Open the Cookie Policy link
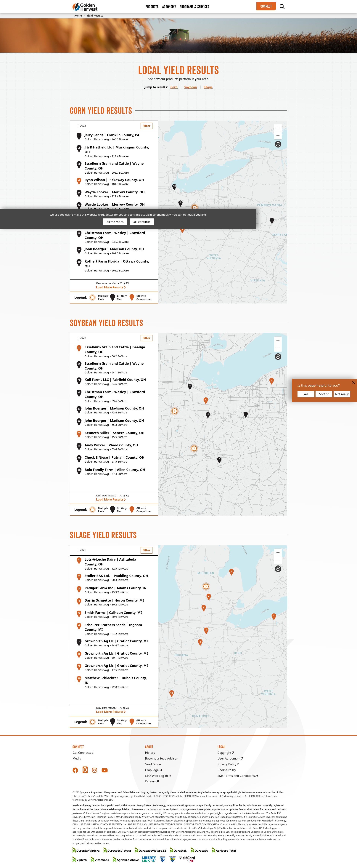357x868 pixels. 227,770
